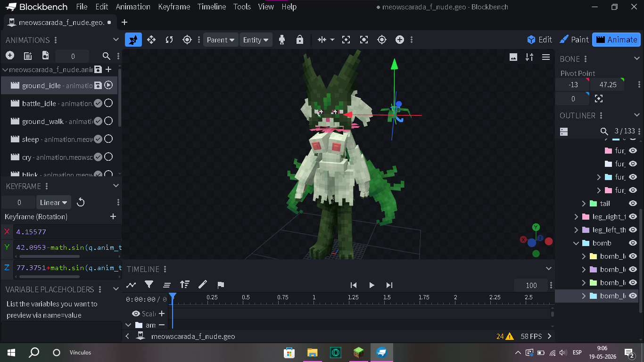This screenshot has width=644, height=362.
Task: Search animations with magnifier icon
Action: point(107,56)
